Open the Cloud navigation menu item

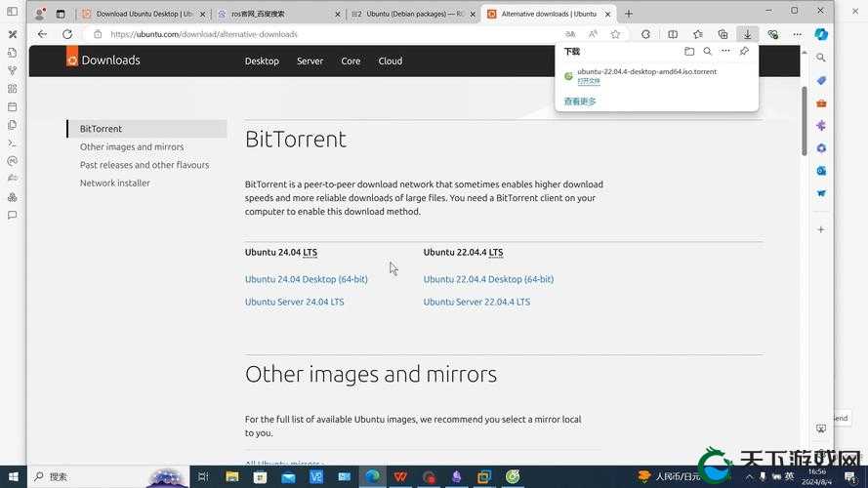tap(391, 61)
